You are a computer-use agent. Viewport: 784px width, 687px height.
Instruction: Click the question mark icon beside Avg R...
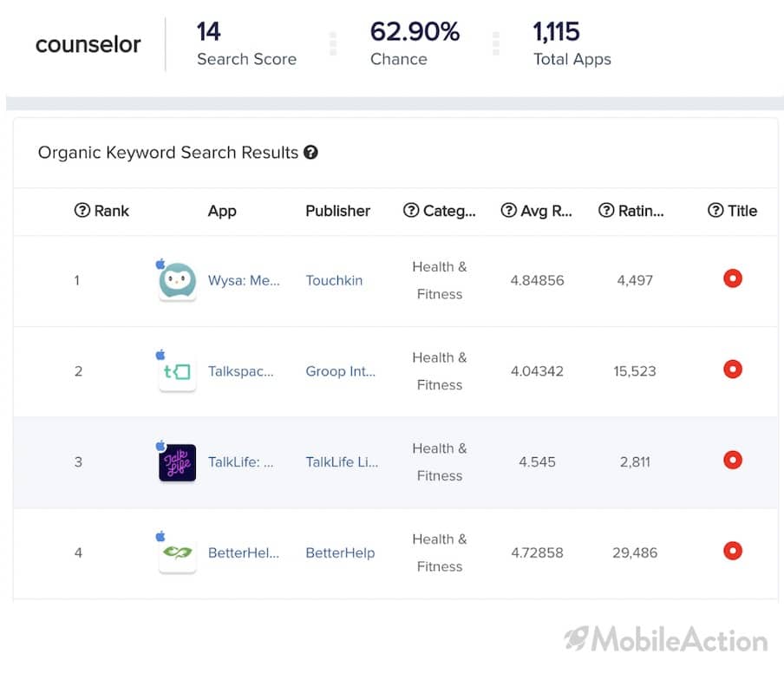(x=508, y=211)
